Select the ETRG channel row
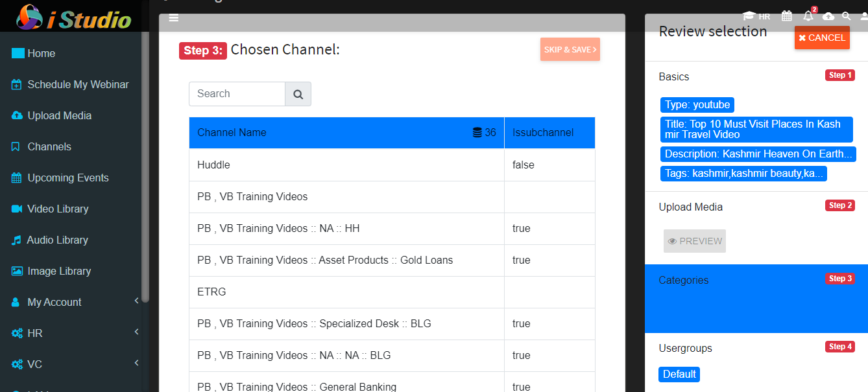This screenshot has width=868, height=392. [x=392, y=292]
